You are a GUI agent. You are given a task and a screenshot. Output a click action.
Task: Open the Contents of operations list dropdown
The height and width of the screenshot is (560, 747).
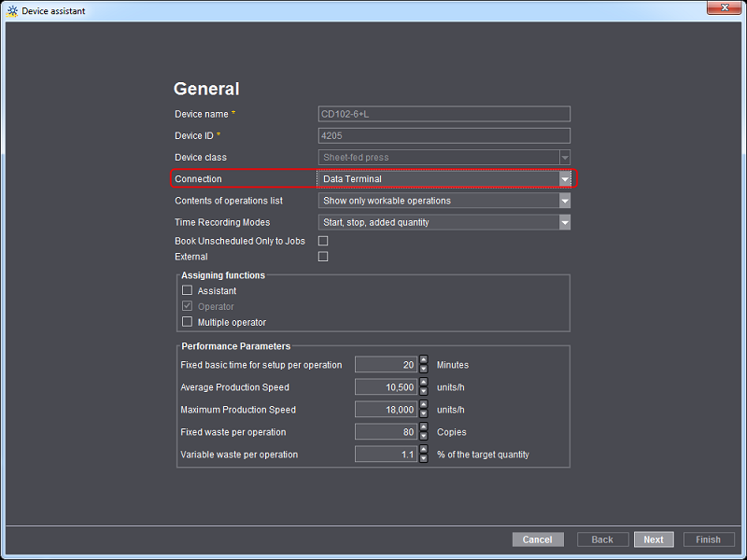click(565, 200)
